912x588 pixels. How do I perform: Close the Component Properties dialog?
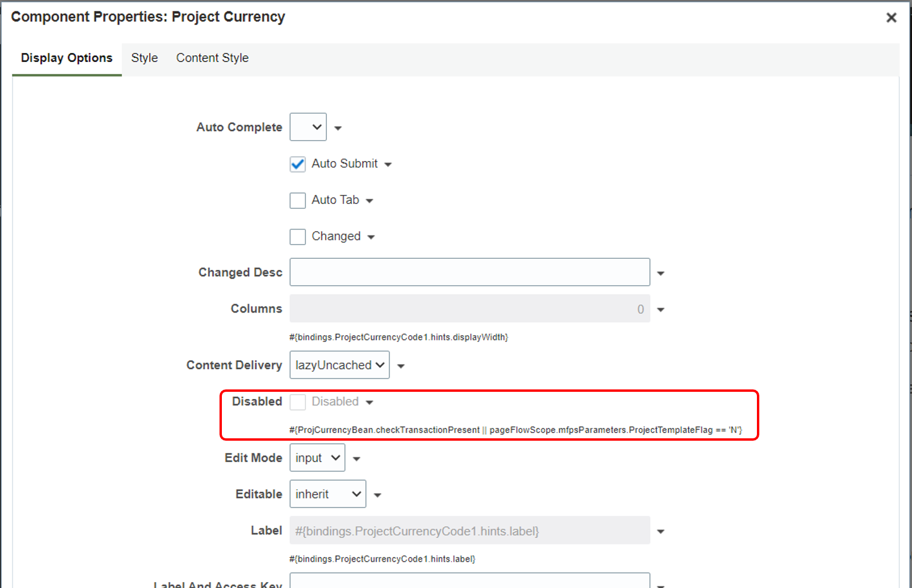pos(891,18)
